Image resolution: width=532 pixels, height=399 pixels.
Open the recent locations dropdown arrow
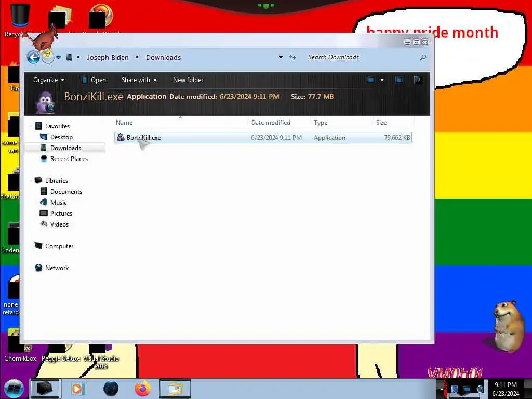point(58,58)
